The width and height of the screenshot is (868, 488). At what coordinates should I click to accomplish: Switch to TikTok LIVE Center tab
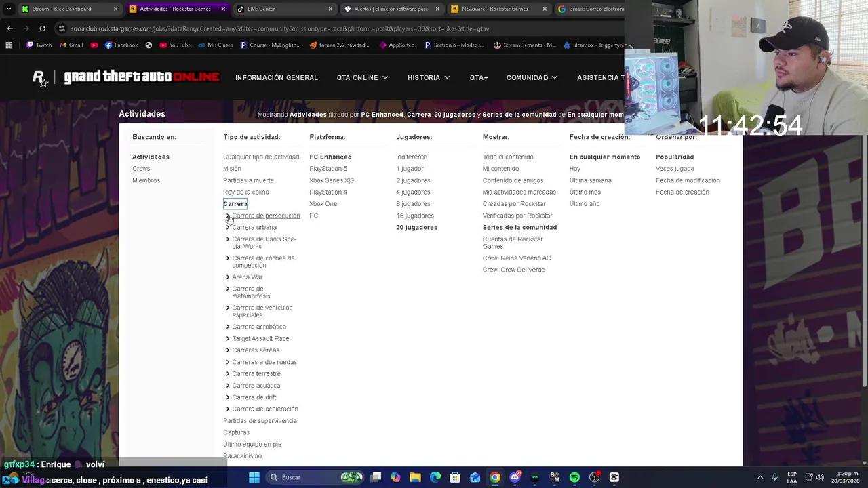[x=285, y=9]
